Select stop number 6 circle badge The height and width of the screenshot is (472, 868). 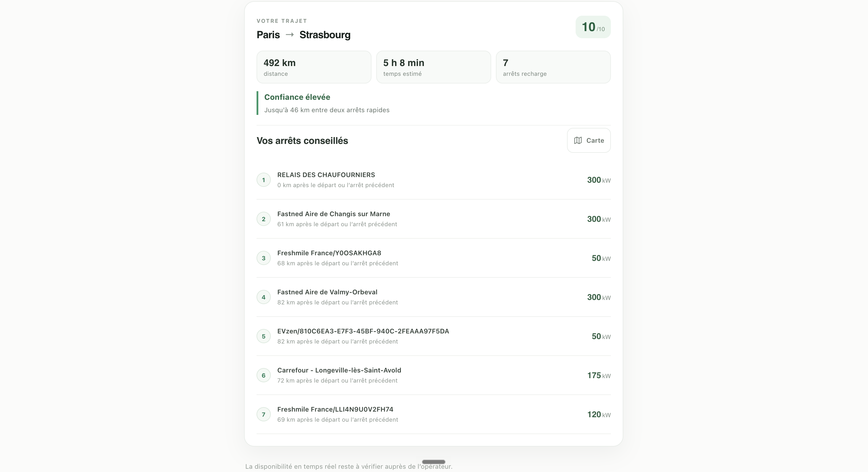click(263, 375)
